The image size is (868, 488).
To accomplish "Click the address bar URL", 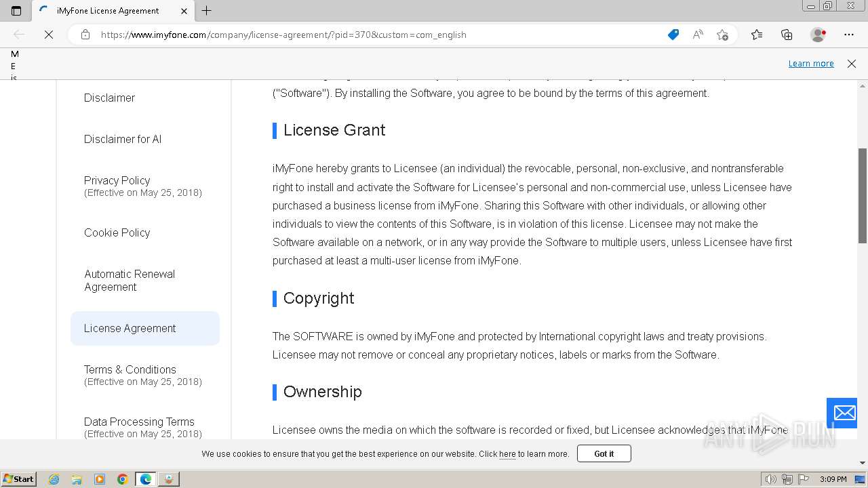I will click(x=283, y=35).
